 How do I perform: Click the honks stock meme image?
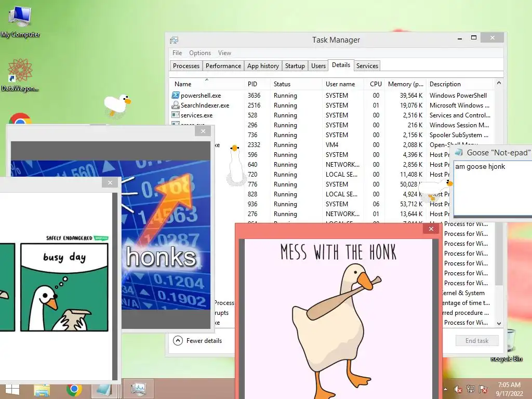(x=166, y=235)
